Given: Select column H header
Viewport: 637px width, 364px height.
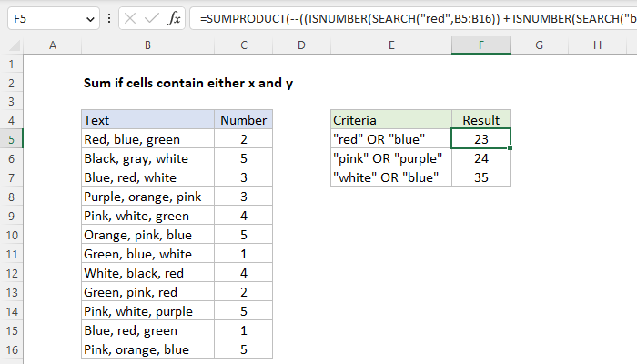Looking at the screenshot, I should 597,45.
